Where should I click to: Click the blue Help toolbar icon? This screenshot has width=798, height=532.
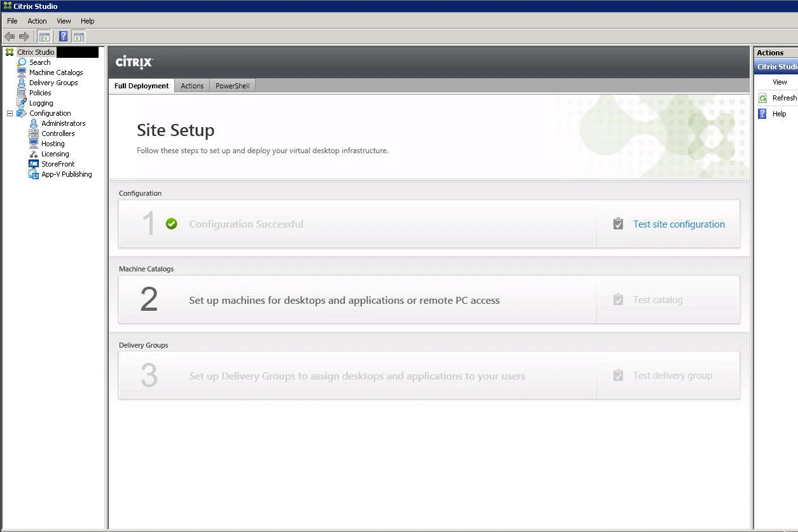pos(63,37)
